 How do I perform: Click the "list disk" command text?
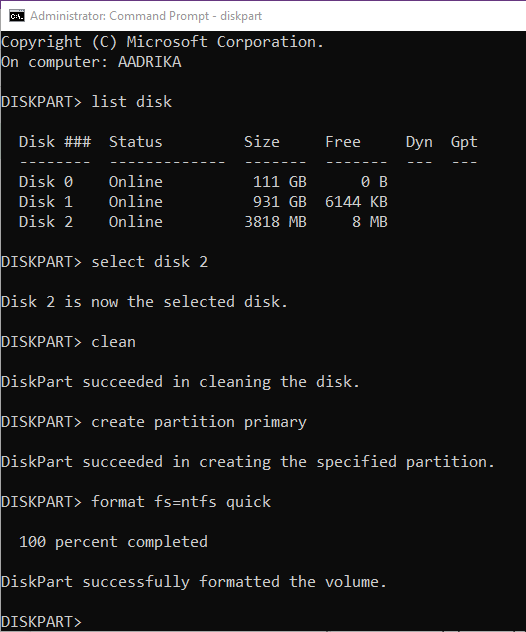tap(131, 102)
